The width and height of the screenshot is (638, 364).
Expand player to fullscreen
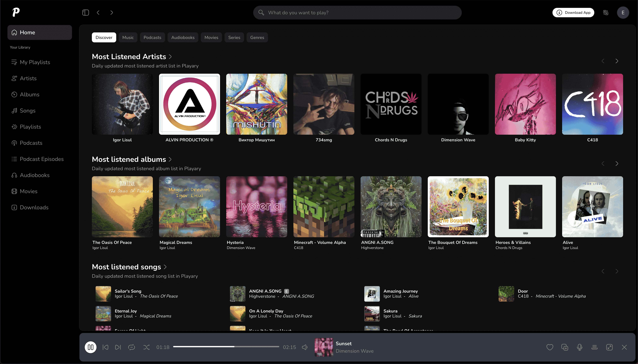pyautogui.click(x=609, y=347)
